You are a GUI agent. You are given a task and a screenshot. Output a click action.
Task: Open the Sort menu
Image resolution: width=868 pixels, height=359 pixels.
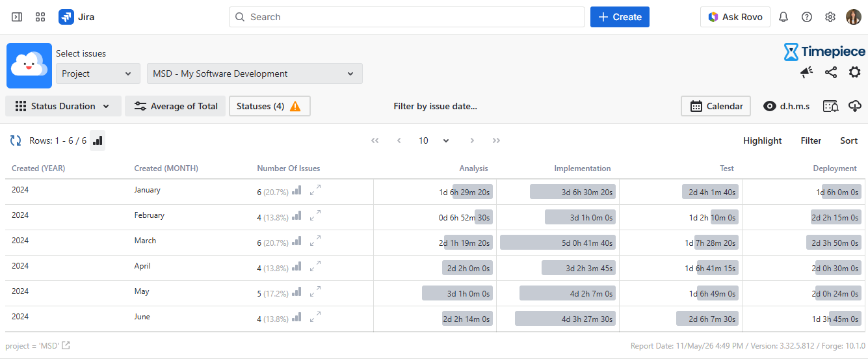pyautogui.click(x=849, y=140)
